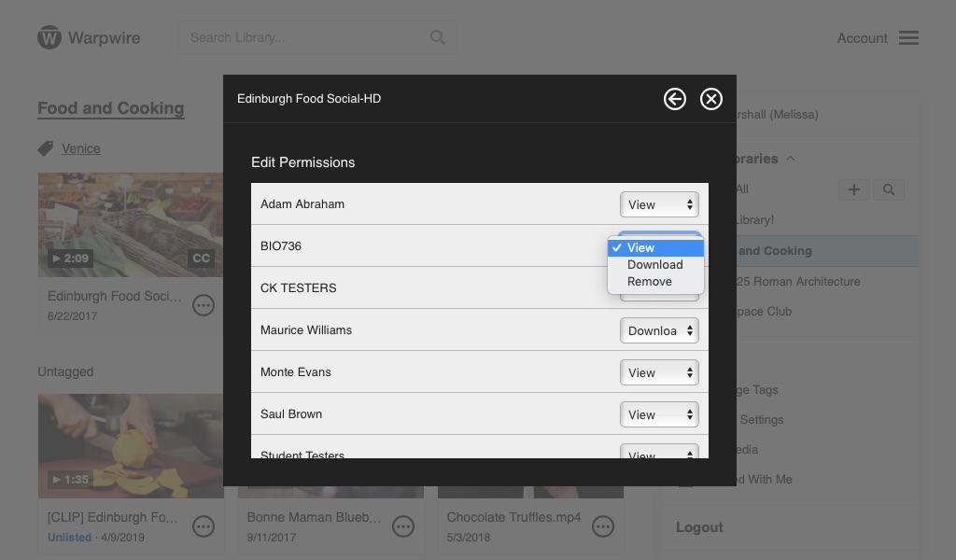This screenshot has width=956, height=560.
Task: Click the Edit Permissions heading
Action: click(303, 162)
